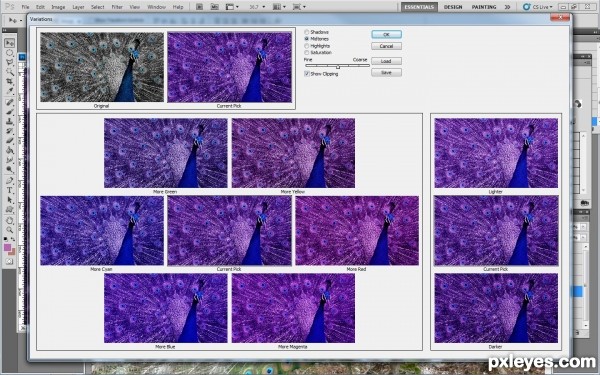Select the Pen tool
The height and width of the screenshot is (375, 600).
(x=10, y=180)
